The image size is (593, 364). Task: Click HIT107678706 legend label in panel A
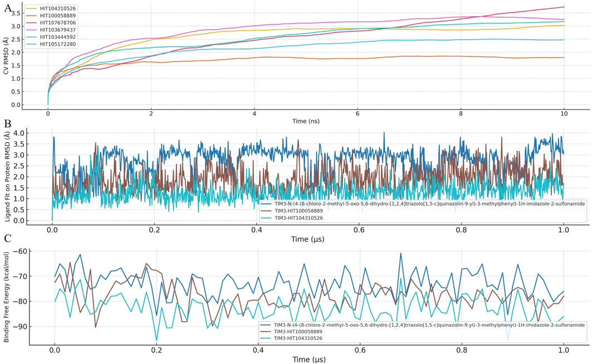click(58, 23)
